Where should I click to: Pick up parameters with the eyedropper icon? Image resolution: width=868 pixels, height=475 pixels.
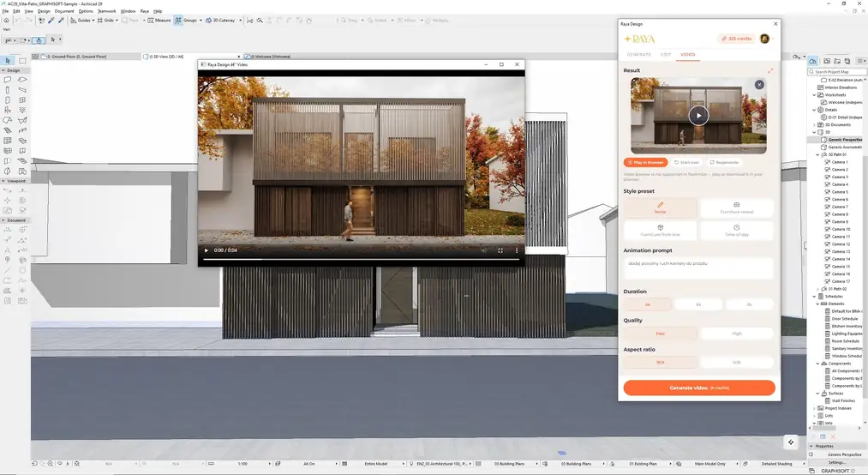[x=51, y=21]
